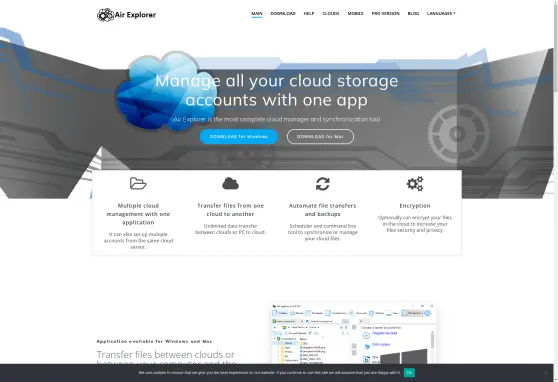Open the Main navigation tab

click(257, 14)
